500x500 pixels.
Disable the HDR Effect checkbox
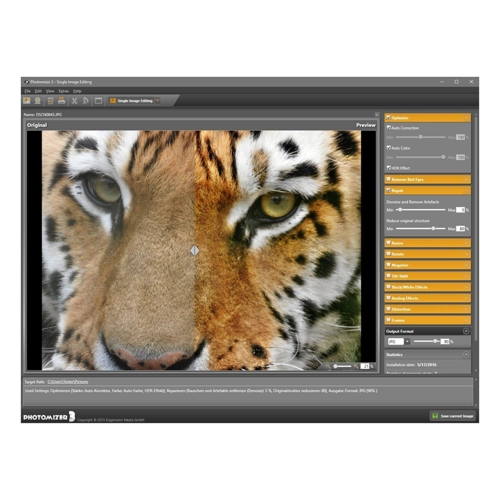389,168
